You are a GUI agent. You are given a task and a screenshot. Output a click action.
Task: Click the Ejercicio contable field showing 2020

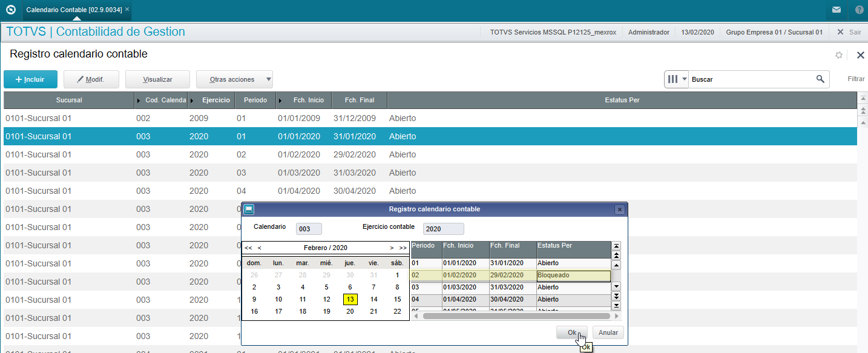coord(444,229)
